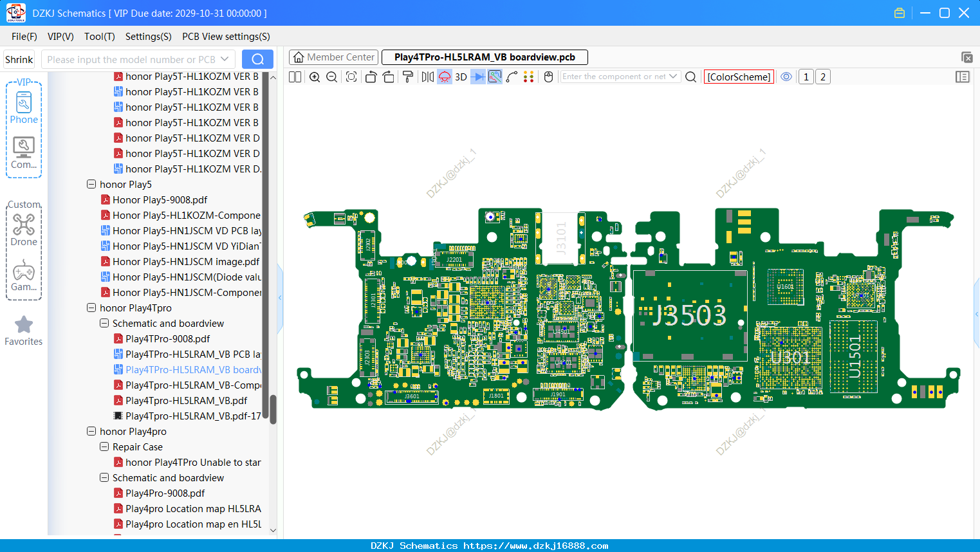The image size is (980, 552).
Task: Click the file tree vertical scrollbar
Action: tap(273, 409)
